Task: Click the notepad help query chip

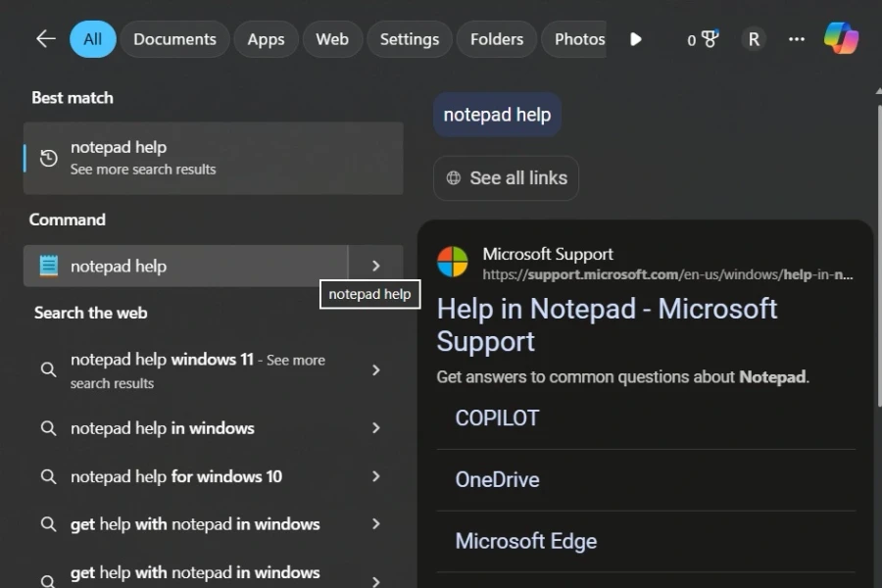Action: tap(497, 115)
